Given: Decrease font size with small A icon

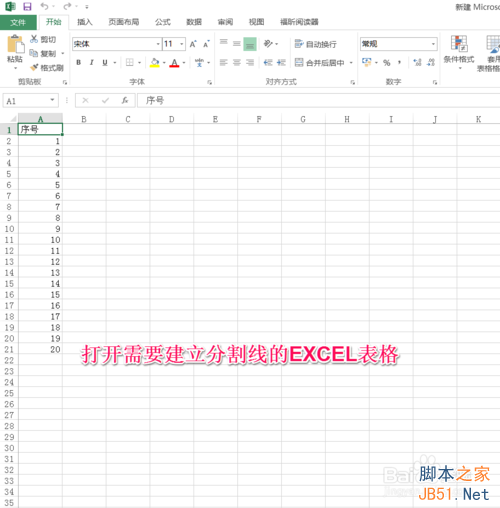Looking at the screenshot, I should [206, 44].
